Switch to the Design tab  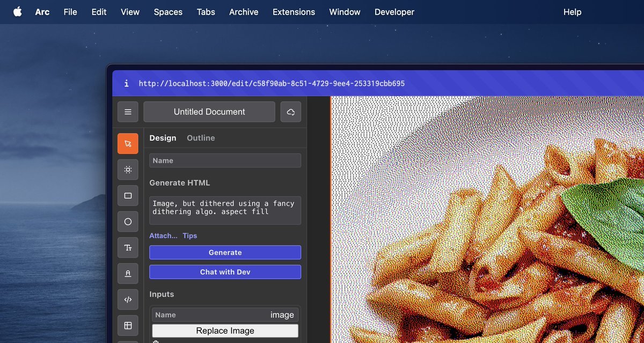[163, 138]
